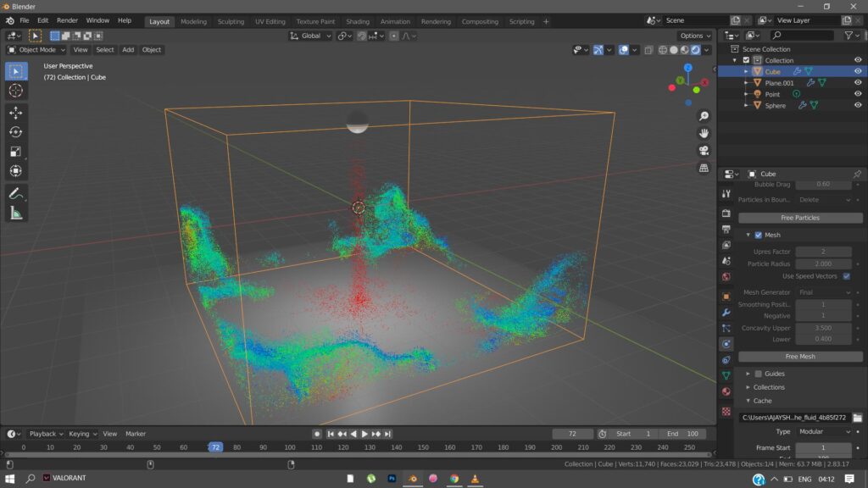Switch perspective/orthographic grid icon
Screen dimensions: 868x488
pyautogui.click(x=704, y=168)
